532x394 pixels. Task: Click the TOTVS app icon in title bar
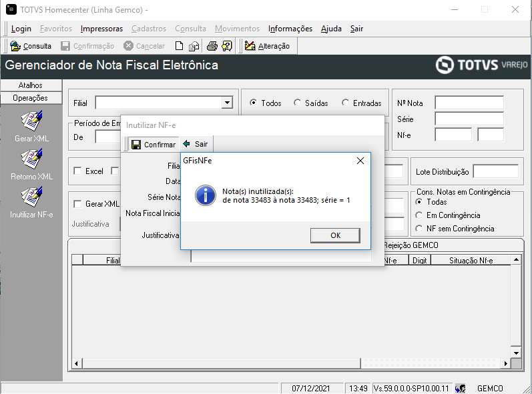click(x=11, y=9)
